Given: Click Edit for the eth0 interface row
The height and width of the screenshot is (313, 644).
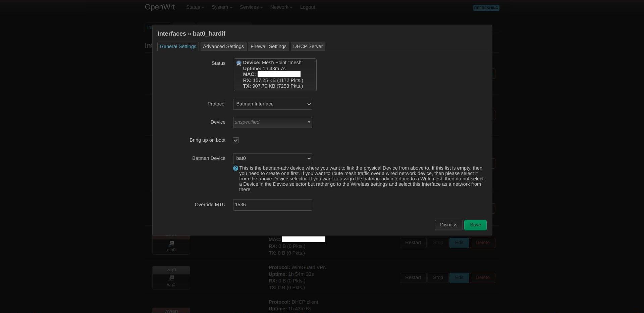Looking at the screenshot, I should (459, 243).
